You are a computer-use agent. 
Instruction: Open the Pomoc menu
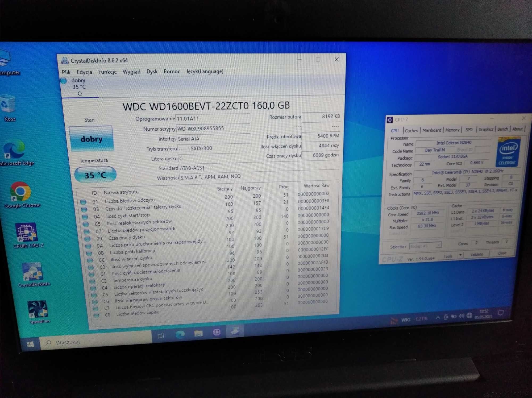(172, 71)
